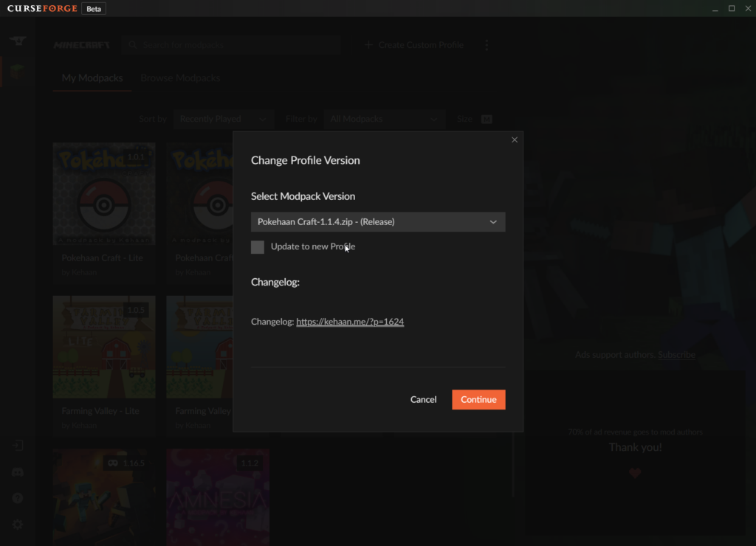Click the Search for modpacks field
Image resolution: width=756 pixels, height=546 pixels.
[231, 45]
